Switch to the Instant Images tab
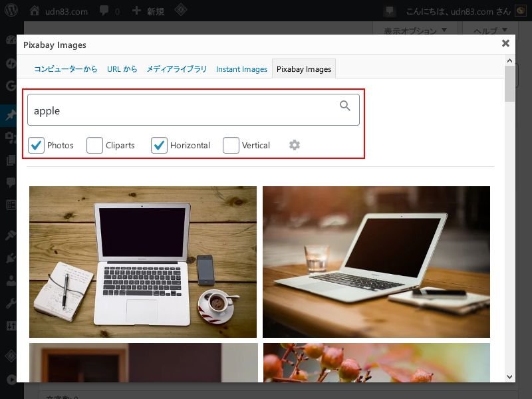This screenshot has height=399, width=532. coord(241,69)
